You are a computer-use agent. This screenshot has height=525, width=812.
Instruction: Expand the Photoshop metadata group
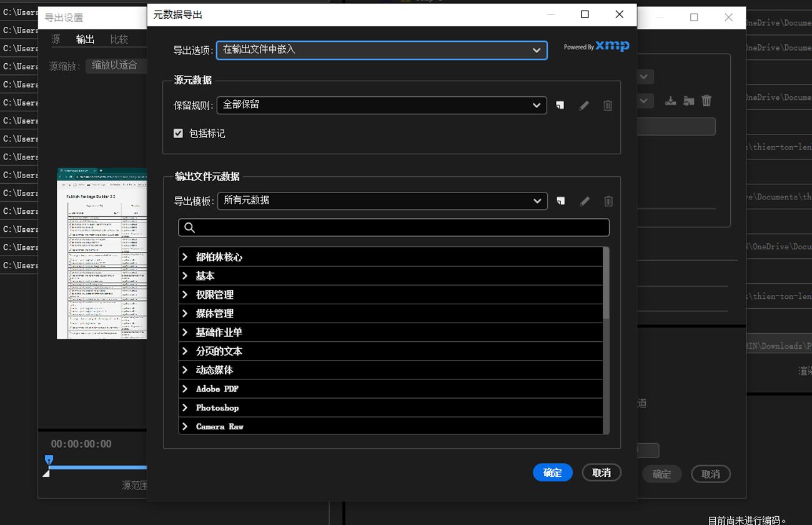point(185,407)
